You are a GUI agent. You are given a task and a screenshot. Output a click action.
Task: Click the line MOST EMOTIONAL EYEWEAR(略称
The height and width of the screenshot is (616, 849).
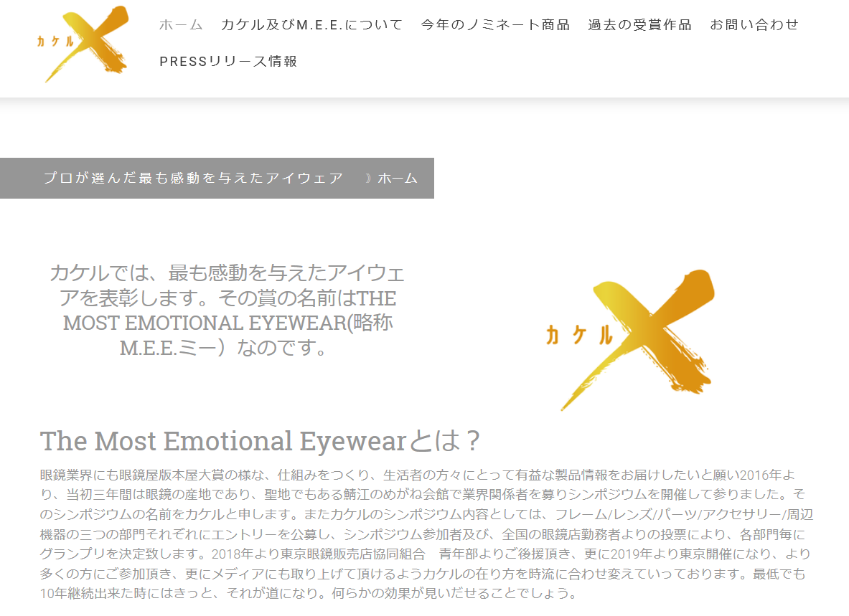(228, 323)
